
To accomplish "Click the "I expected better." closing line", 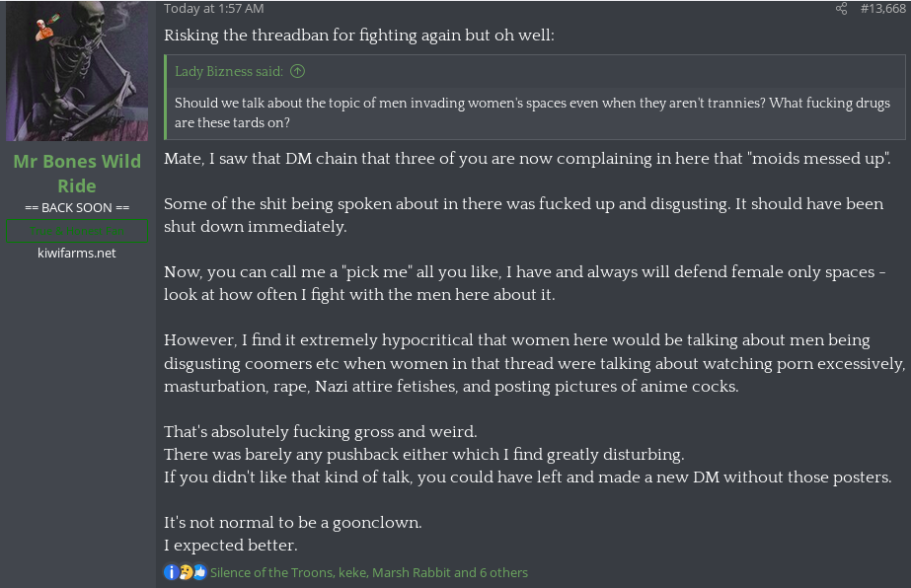I will tap(231, 546).
